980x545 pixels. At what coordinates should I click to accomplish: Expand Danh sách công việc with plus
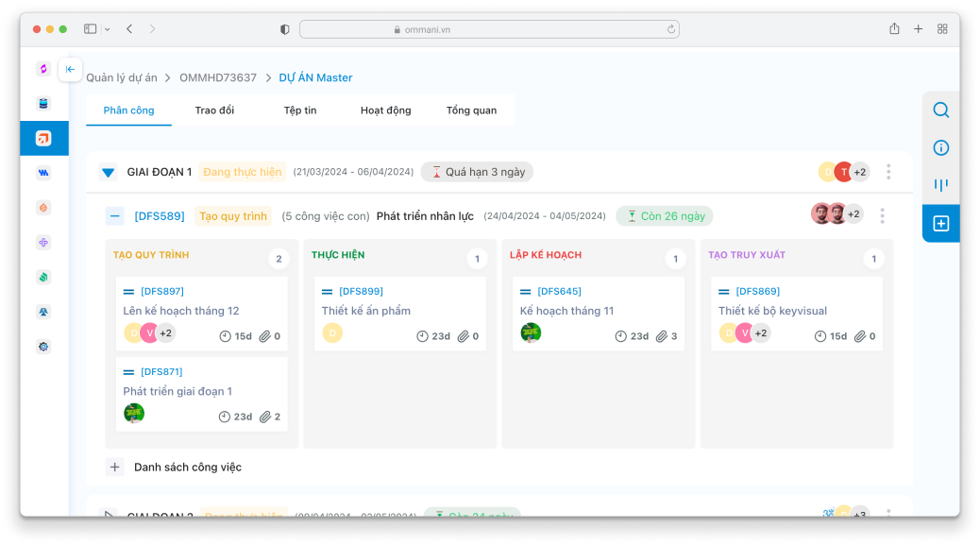[115, 467]
